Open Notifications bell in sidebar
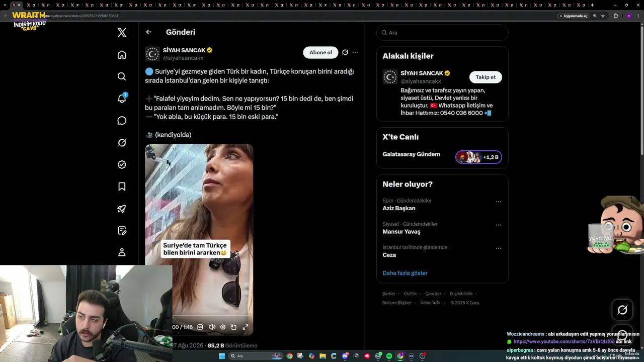Screen dimensions: 644x362 (x=122, y=98)
